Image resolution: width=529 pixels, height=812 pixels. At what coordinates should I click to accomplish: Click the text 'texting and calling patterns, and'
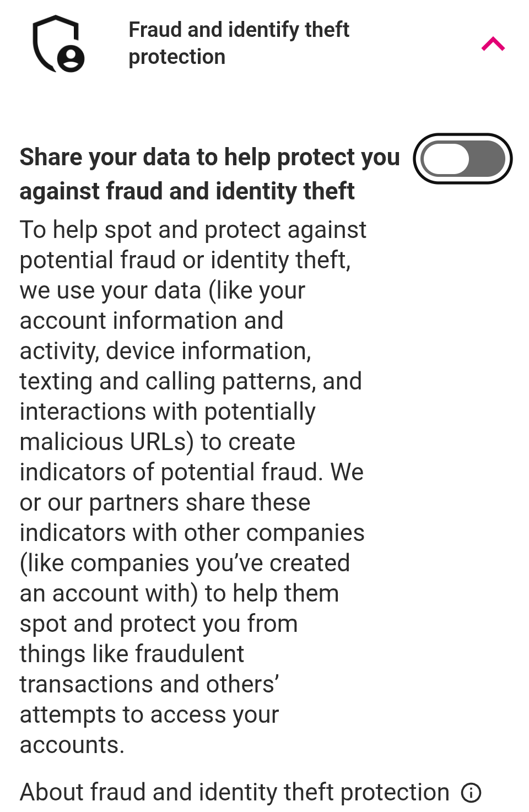coord(191,381)
